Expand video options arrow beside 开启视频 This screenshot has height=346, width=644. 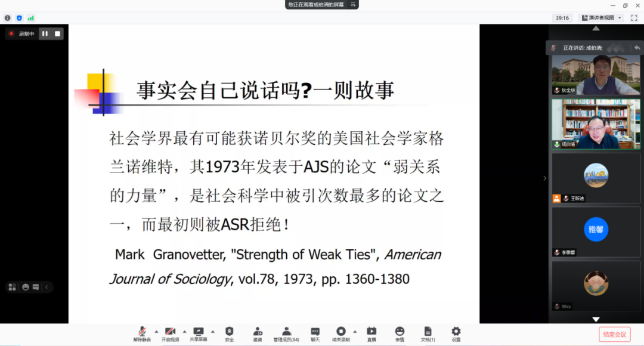(184, 331)
